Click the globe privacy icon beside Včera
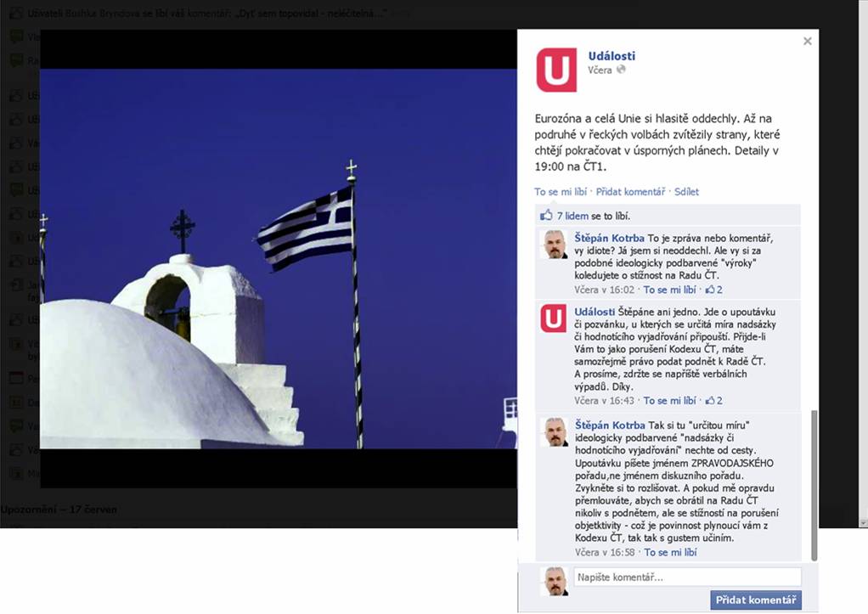Image resolution: width=868 pixels, height=614 pixels. tap(621, 70)
